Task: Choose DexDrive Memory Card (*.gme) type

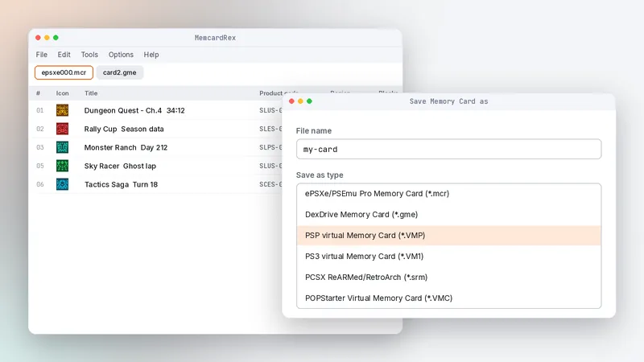Action: point(448,214)
